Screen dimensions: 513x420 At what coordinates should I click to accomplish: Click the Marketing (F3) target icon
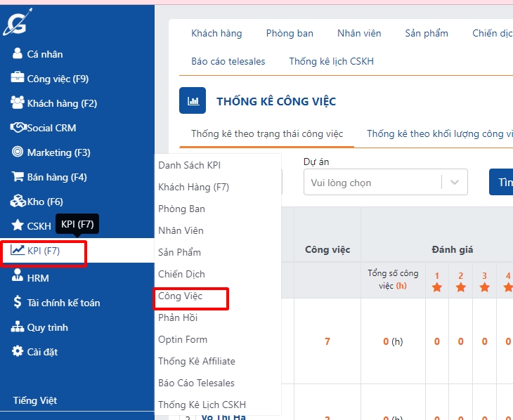(18, 152)
